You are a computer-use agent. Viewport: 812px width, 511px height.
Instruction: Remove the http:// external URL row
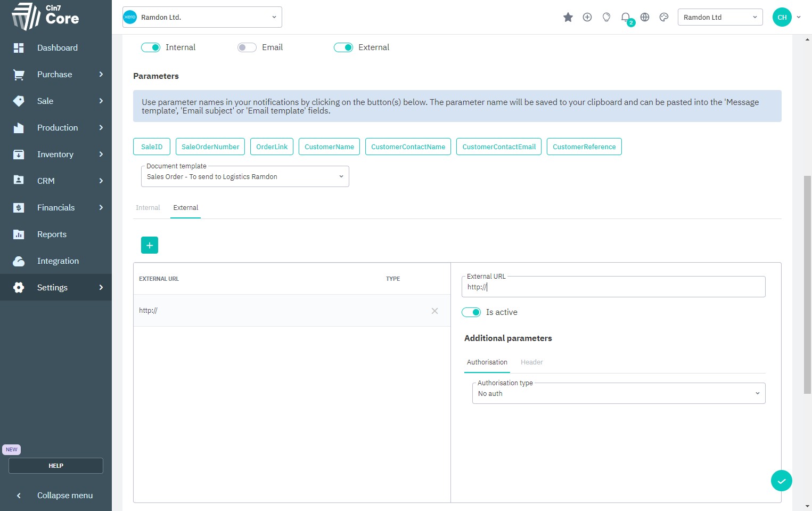(434, 311)
